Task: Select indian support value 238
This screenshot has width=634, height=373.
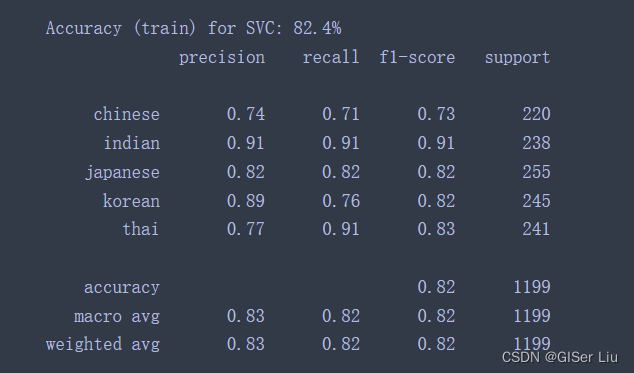Action: click(536, 143)
